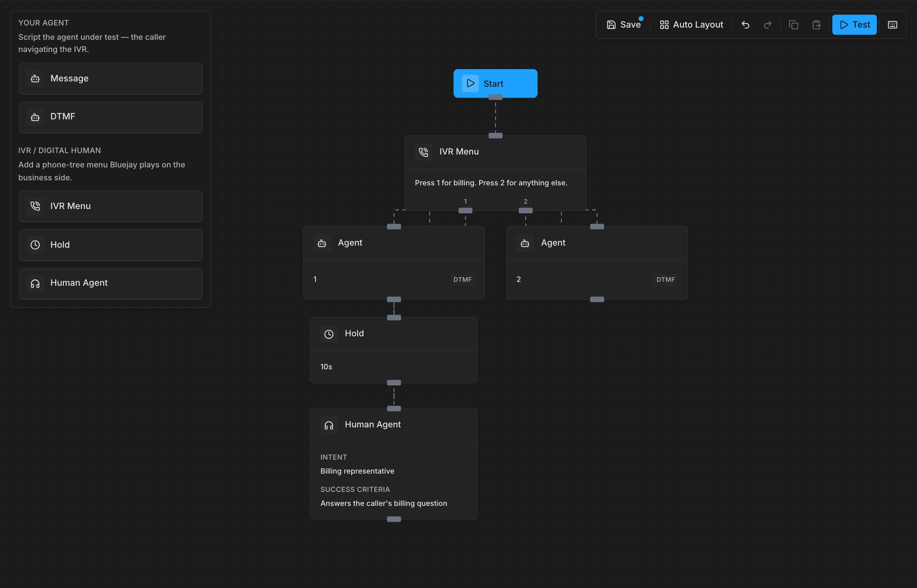This screenshot has height=588, width=917.
Task: Click the bottom handle of Agent 2 node
Action: (597, 299)
